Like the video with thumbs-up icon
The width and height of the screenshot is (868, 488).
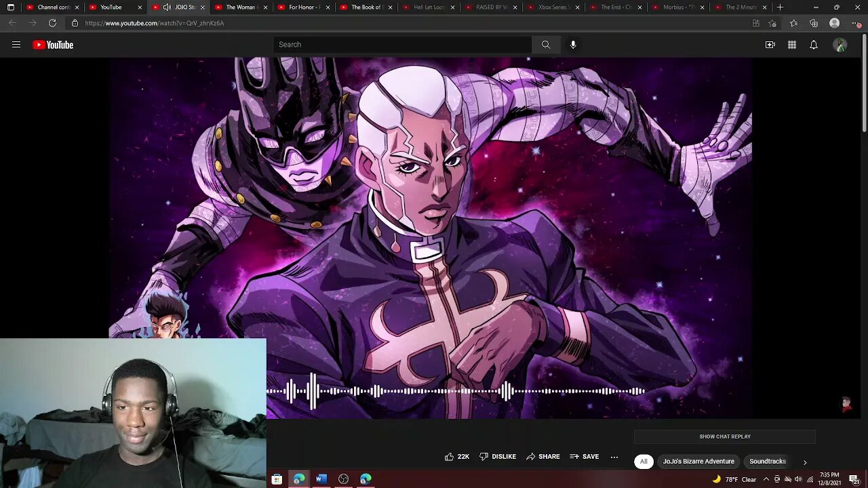coord(449,457)
